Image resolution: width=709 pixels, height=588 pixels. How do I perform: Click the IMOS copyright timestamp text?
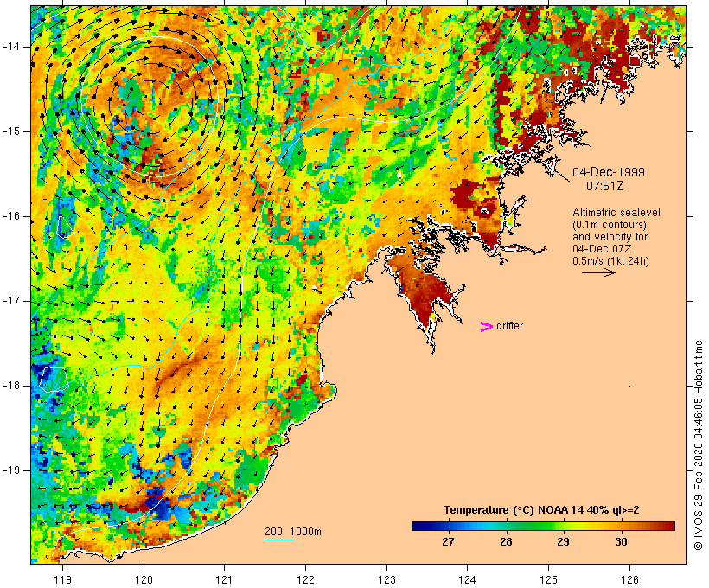coord(698,445)
